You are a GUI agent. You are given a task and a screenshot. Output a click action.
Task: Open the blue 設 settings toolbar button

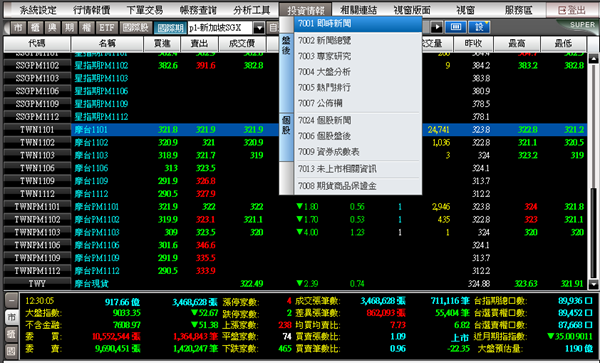479,28
